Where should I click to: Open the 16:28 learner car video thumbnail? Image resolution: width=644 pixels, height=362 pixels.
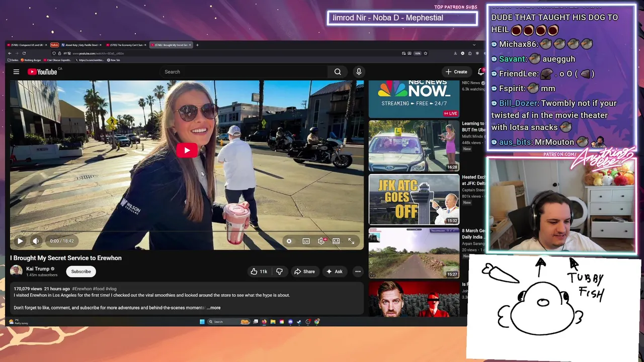coord(414,146)
